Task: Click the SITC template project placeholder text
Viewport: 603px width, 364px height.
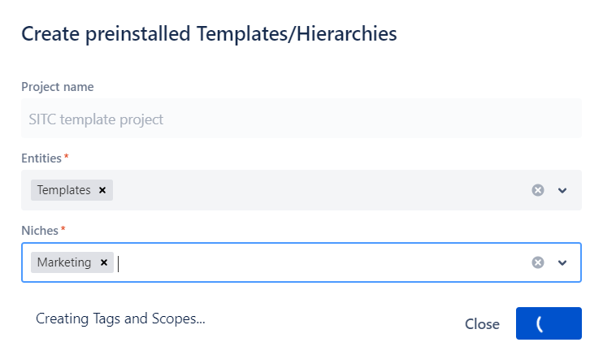Action: click(x=98, y=119)
